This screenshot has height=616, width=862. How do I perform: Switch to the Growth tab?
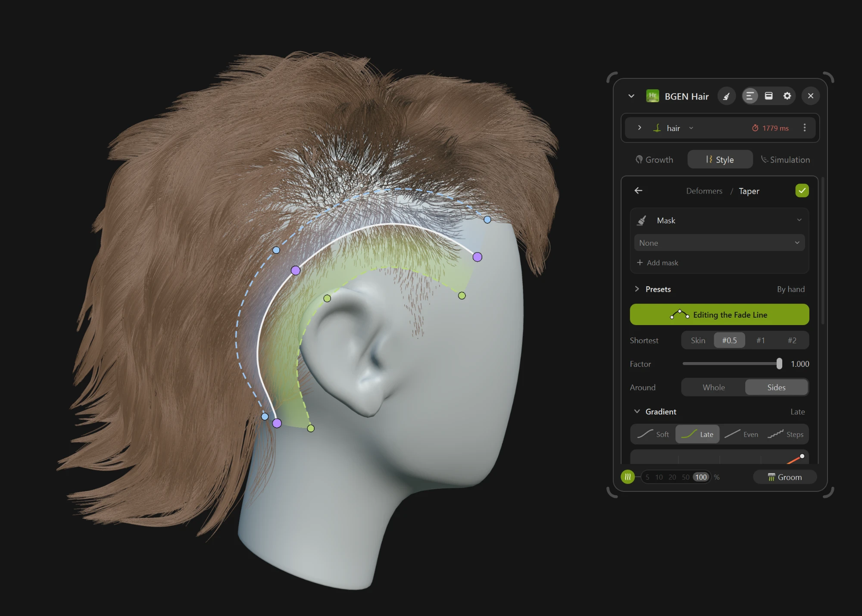point(654,159)
